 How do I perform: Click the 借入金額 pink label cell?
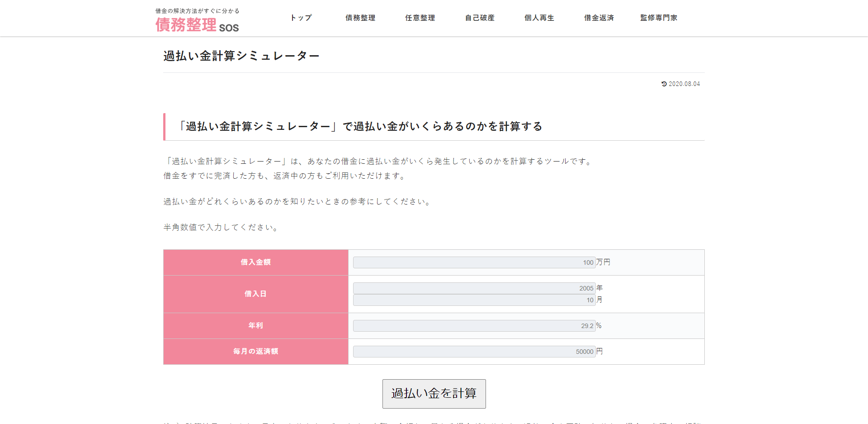[255, 262]
